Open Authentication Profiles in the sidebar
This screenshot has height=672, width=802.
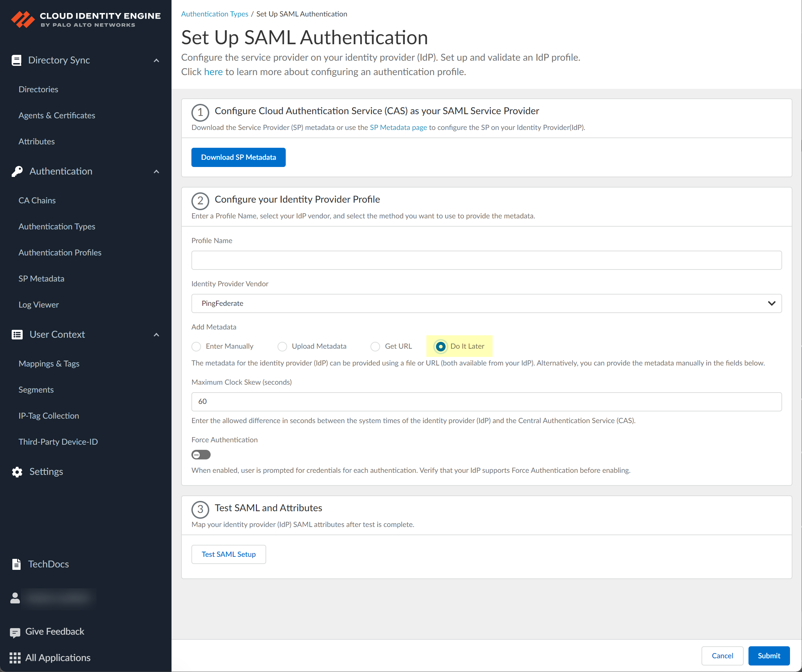[60, 253]
